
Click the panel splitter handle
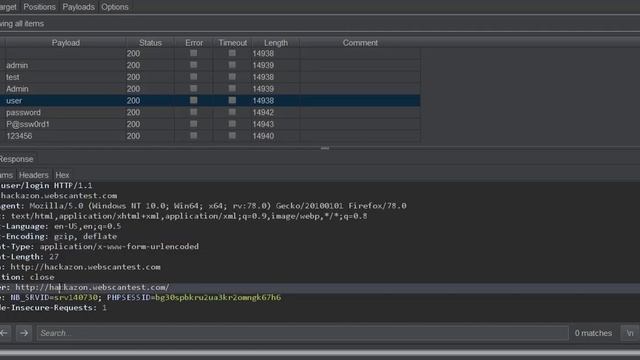click(x=325, y=148)
